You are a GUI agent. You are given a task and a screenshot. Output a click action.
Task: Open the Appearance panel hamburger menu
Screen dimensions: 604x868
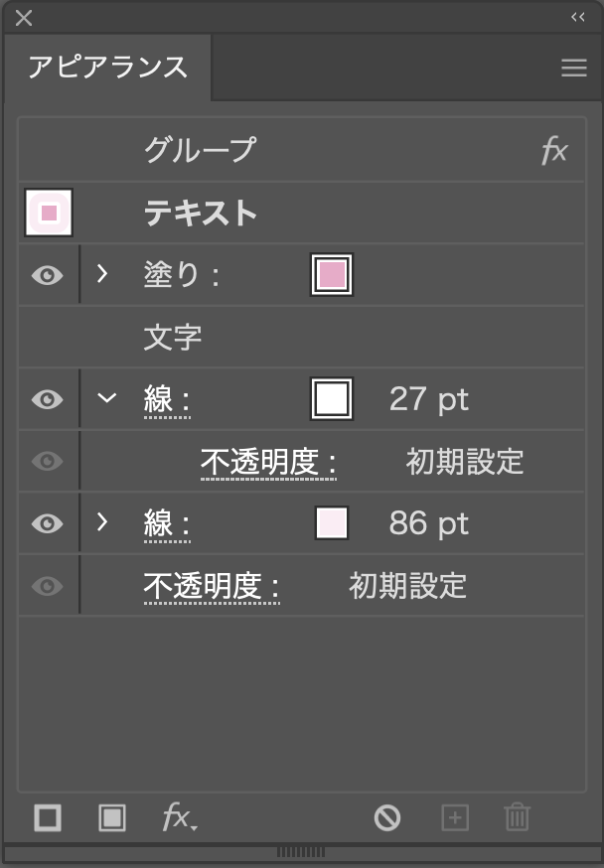pyautogui.click(x=573, y=68)
